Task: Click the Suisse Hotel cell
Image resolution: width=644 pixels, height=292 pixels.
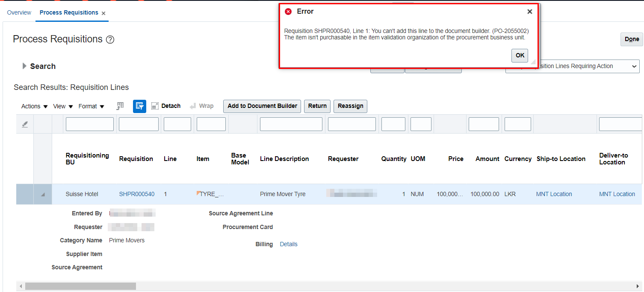Action: pos(82,194)
